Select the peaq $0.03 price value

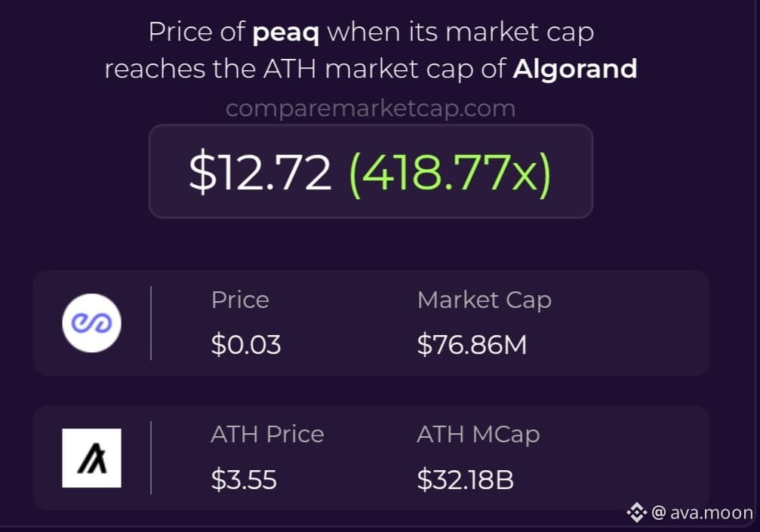pos(246,345)
